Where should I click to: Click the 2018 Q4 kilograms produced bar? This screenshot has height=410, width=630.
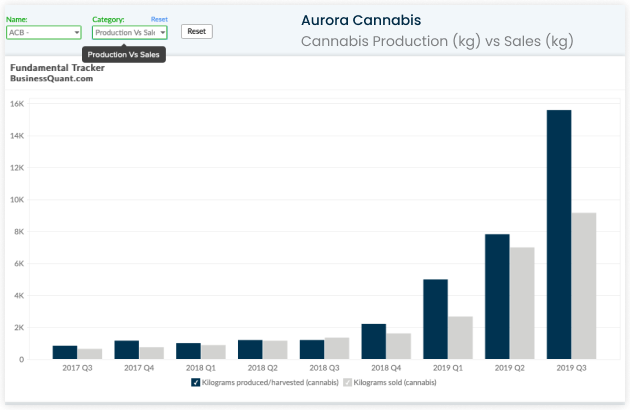tap(374, 341)
